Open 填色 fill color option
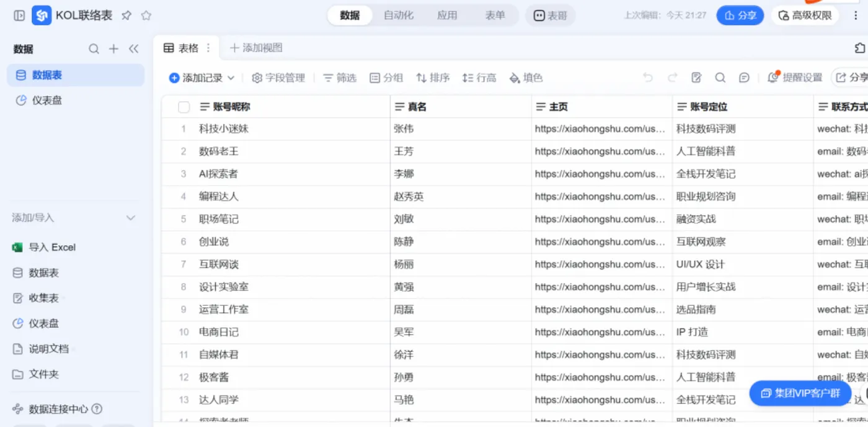 pyautogui.click(x=526, y=78)
